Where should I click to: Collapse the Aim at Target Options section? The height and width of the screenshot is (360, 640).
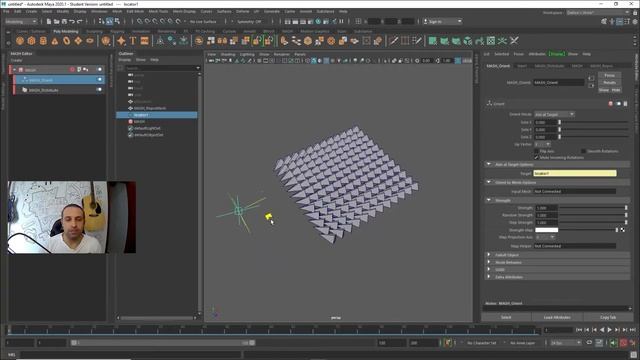coord(489,164)
